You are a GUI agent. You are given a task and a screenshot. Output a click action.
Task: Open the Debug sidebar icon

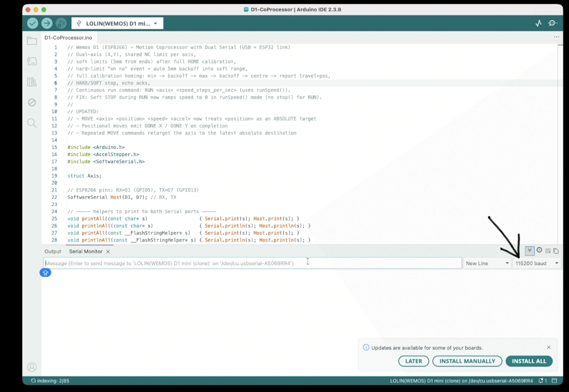point(32,102)
